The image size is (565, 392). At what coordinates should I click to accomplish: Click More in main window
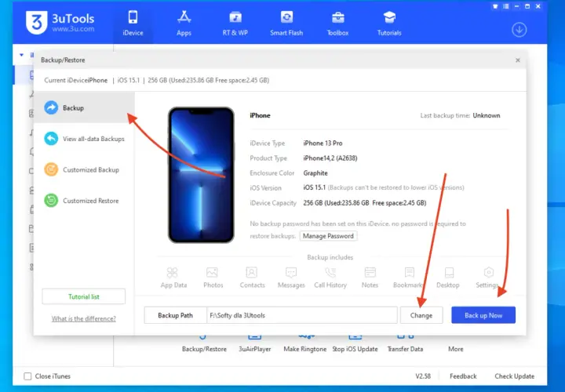pos(456,349)
